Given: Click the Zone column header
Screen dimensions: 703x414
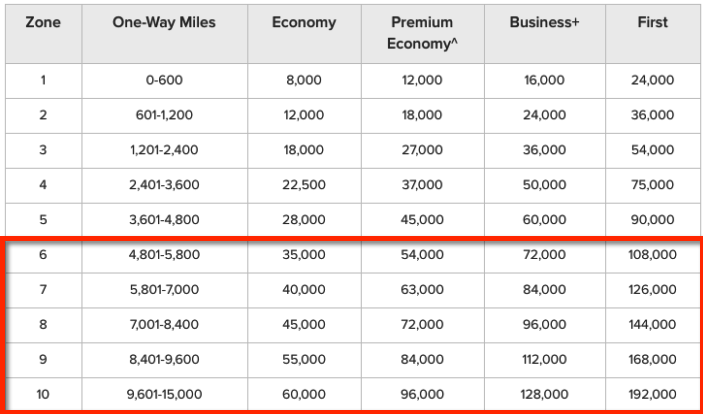Looking at the screenshot, I should pyautogui.click(x=43, y=22).
